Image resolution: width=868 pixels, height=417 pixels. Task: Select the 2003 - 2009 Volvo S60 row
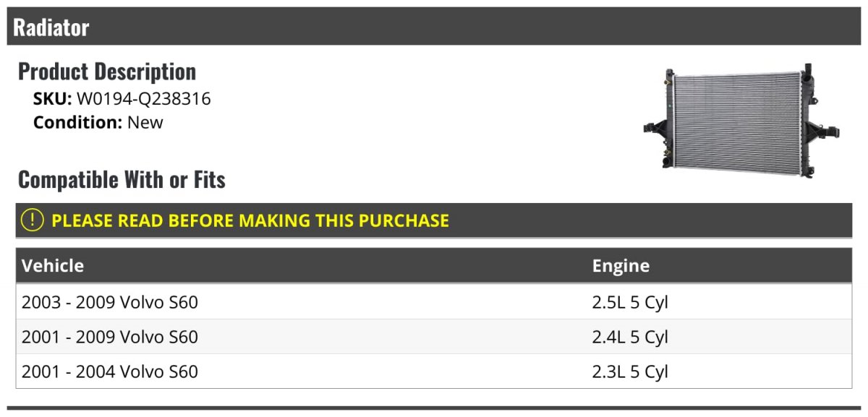pyautogui.click(x=110, y=302)
